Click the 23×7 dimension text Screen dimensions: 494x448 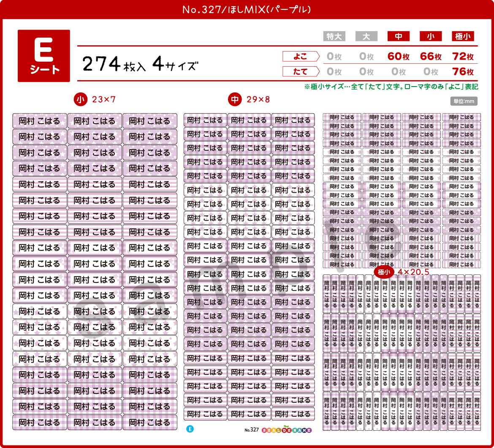click(x=103, y=100)
